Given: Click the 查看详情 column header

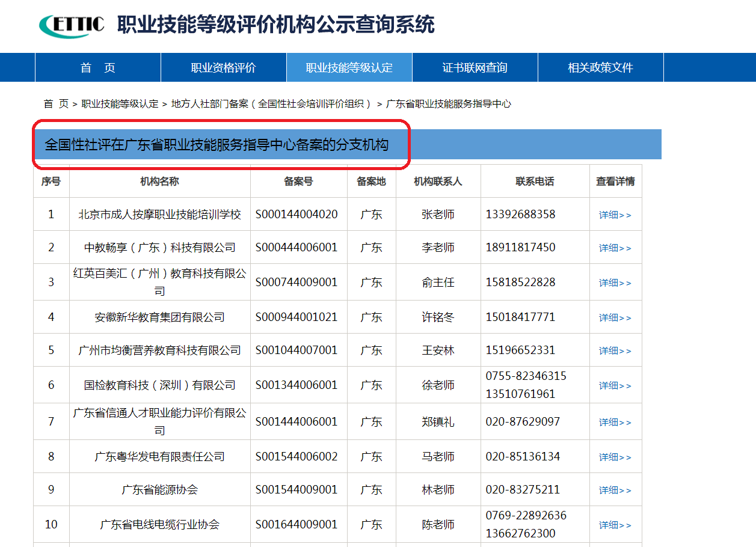Looking at the screenshot, I should [x=616, y=181].
